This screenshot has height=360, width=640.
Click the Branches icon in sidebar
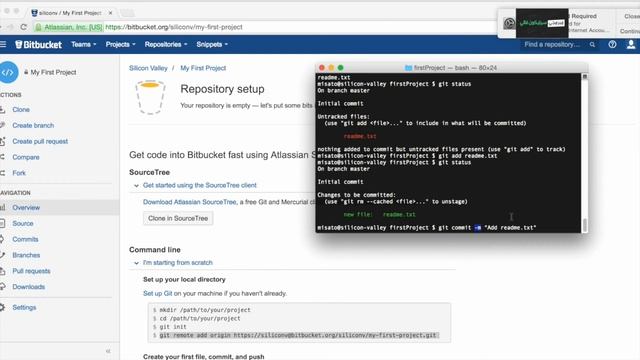pyautogui.click(x=2, y=255)
